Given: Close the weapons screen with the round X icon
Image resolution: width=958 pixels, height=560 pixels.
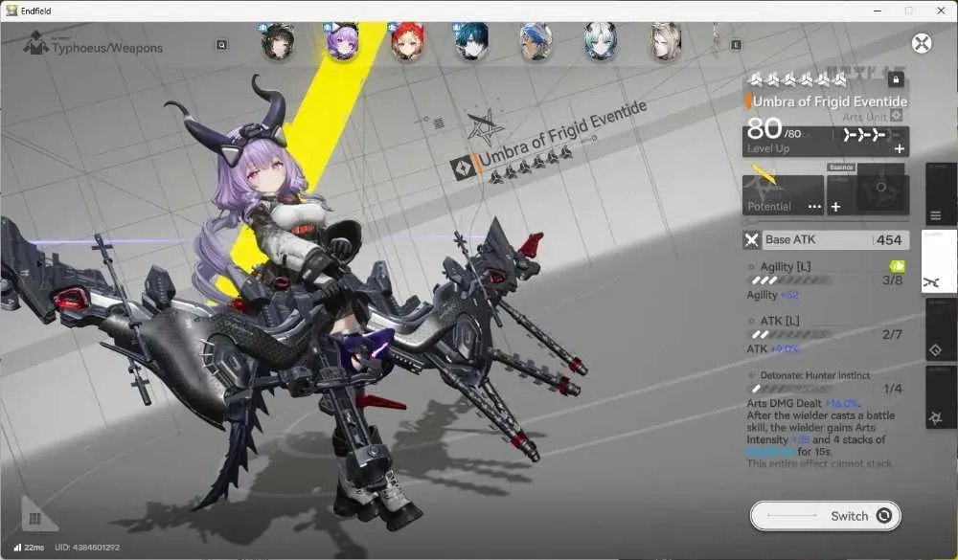Looking at the screenshot, I should coord(922,43).
